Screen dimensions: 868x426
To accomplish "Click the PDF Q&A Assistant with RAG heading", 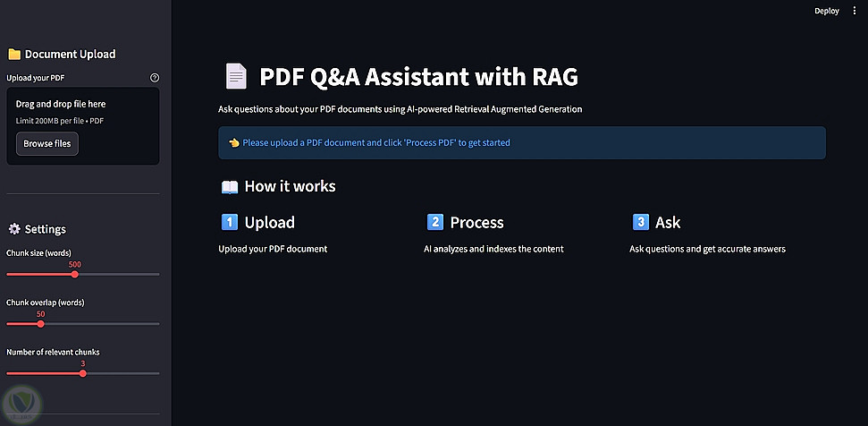I will pyautogui.click(x=418, y=77).
